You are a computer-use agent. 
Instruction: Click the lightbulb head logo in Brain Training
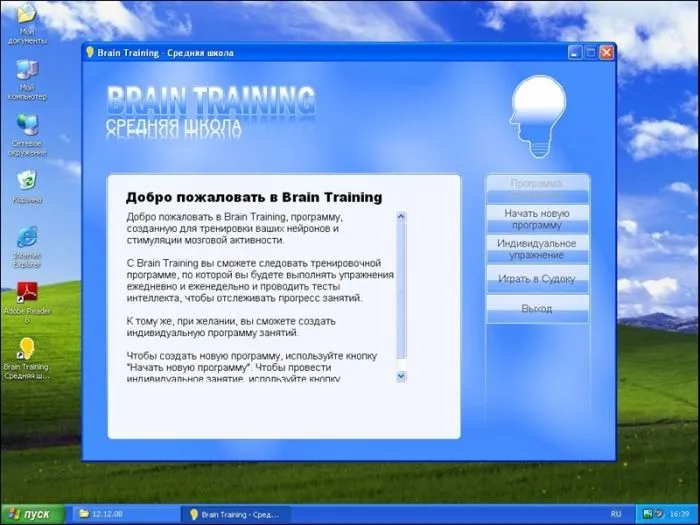538,116
